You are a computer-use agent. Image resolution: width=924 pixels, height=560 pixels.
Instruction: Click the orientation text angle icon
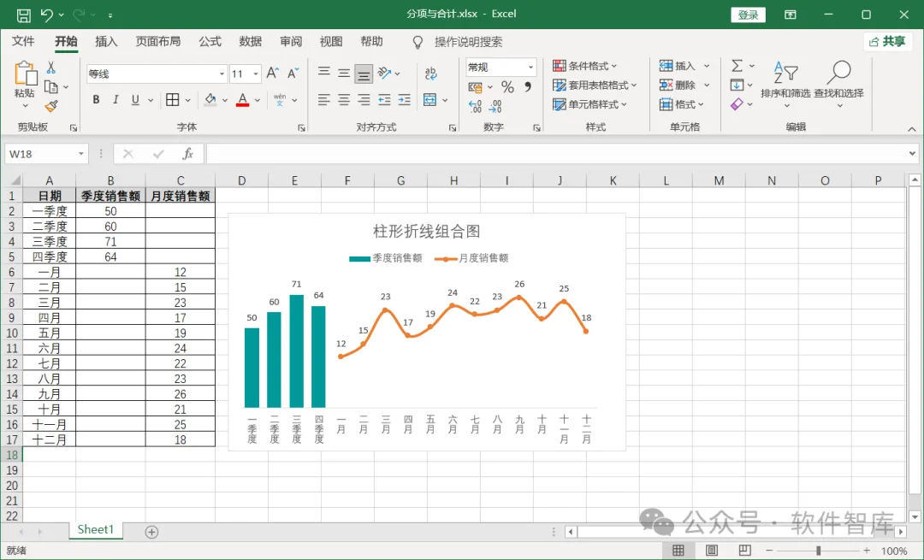[x=384, y=73]
